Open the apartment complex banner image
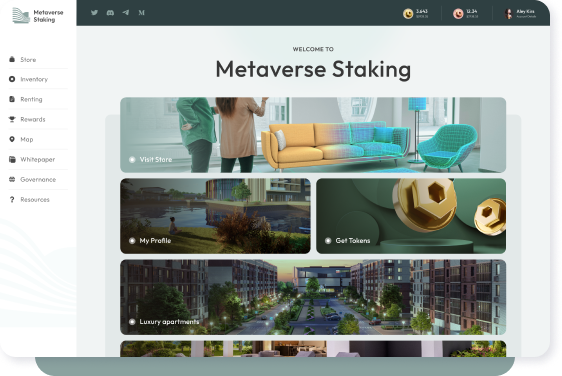The image size is (562, 376). pos(313,297)
